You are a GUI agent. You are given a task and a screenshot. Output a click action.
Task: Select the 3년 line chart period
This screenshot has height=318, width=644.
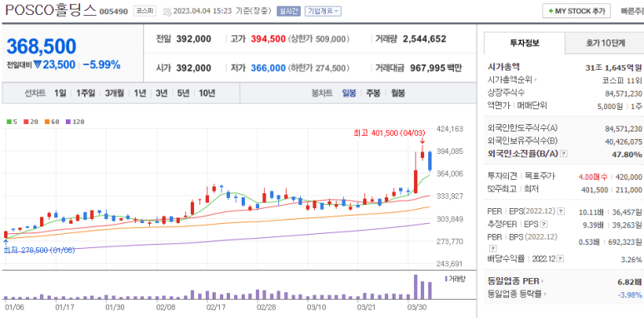coord(162,93)
